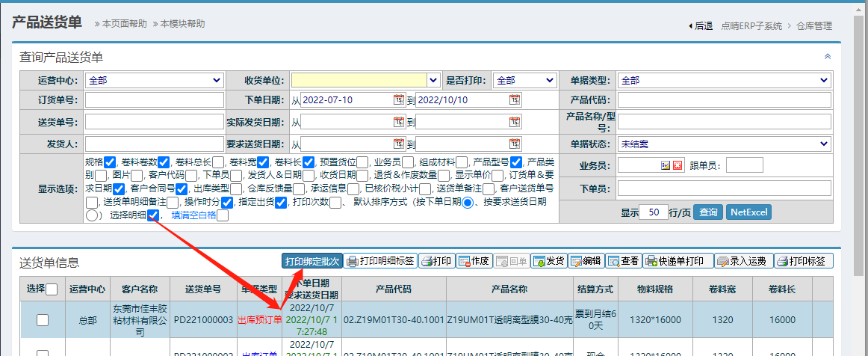Click the 编辑 edit button
868x356 pixels.
coord(586,260)
